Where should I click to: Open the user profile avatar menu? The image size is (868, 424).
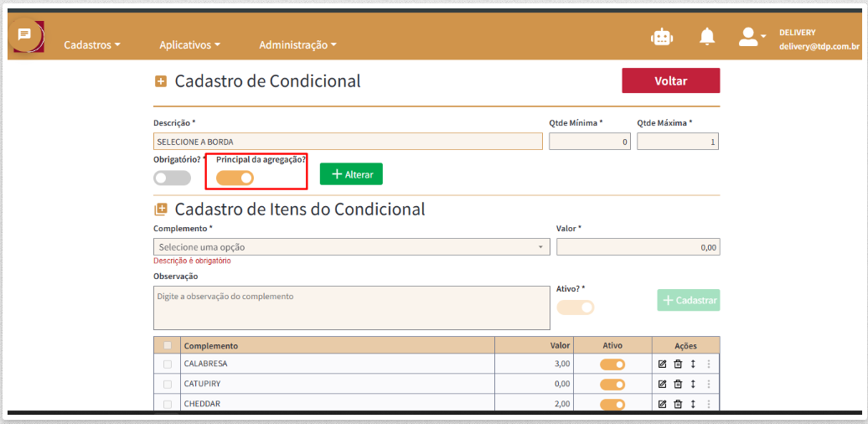click(x=752, y=37)
